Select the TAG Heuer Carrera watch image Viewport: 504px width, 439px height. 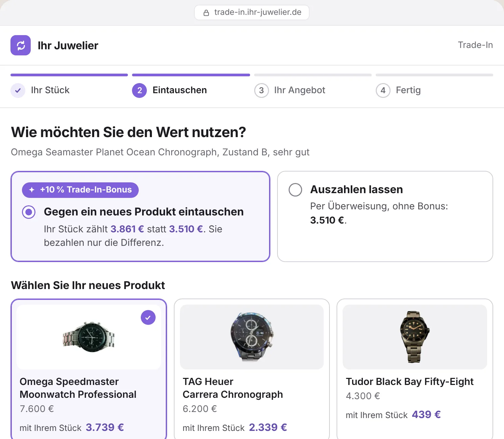click(x=252, y=337)
